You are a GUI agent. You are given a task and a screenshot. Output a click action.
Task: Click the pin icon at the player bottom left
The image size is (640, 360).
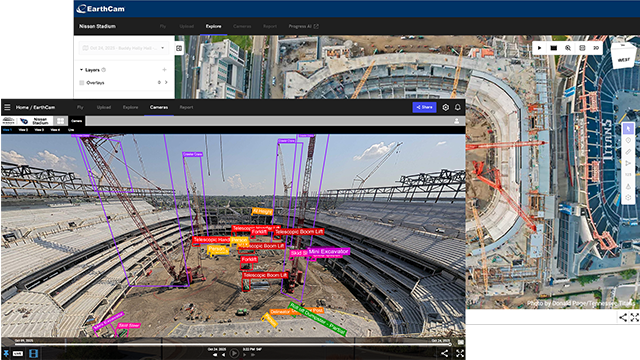tap(6, 353)
